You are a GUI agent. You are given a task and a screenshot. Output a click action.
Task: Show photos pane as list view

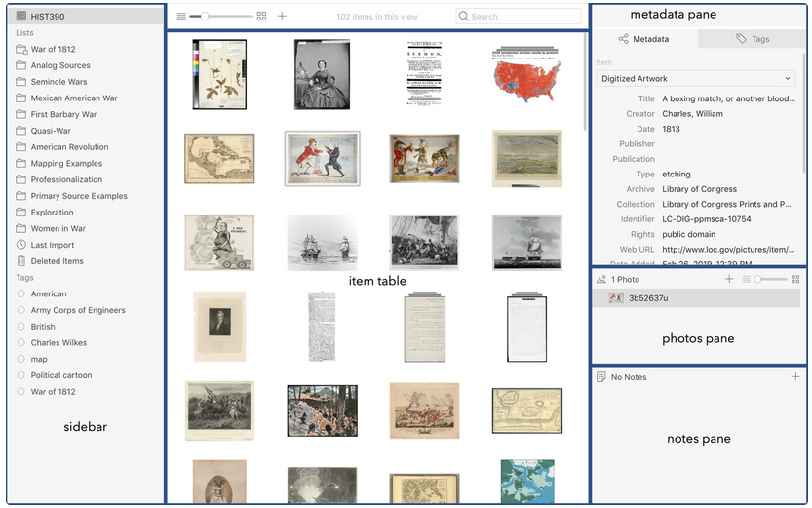tap(746, 280)
